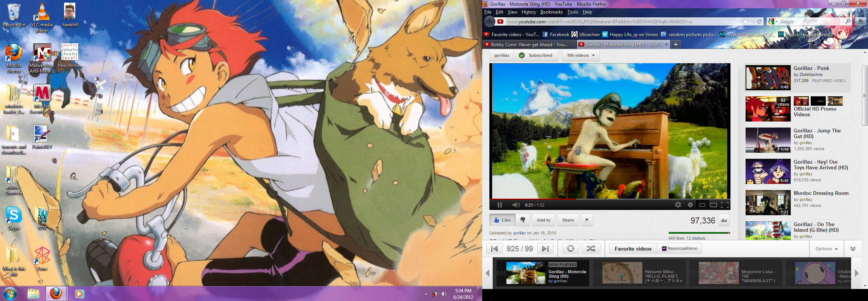Go to previous playlist video
The image size is (868, 301).
pos(495,249)
